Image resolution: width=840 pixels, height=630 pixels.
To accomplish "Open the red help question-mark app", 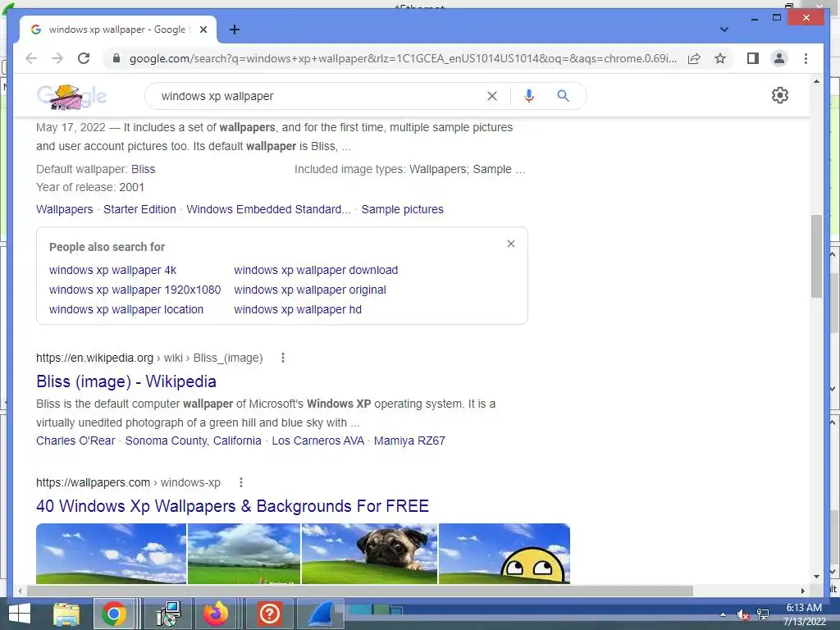I will pyautogui.click(x=269, y=614).
